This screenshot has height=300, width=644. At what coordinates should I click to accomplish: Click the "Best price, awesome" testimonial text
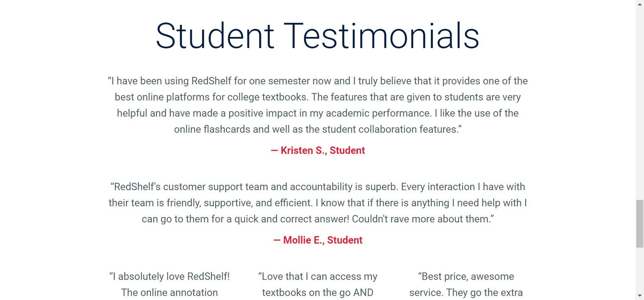pos(466,276)
